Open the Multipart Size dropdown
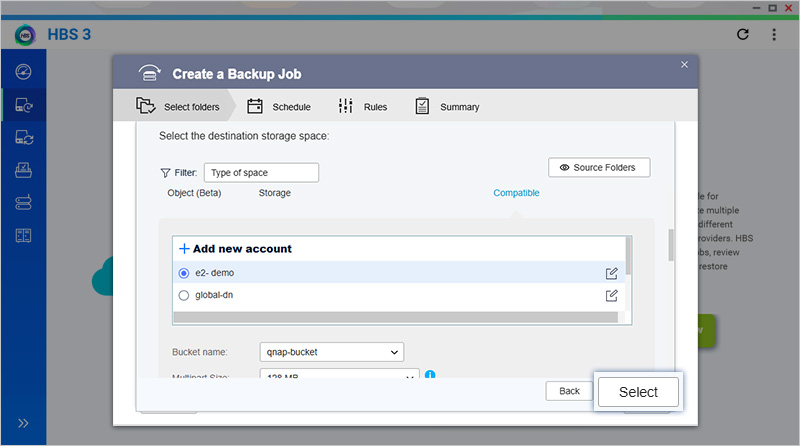 (339, 374)
